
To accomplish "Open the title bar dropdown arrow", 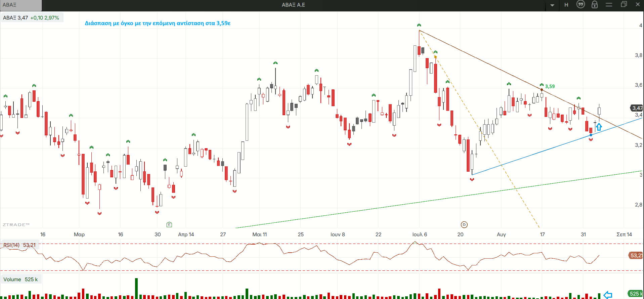I will pyautogui.click(x=552, y=5).
